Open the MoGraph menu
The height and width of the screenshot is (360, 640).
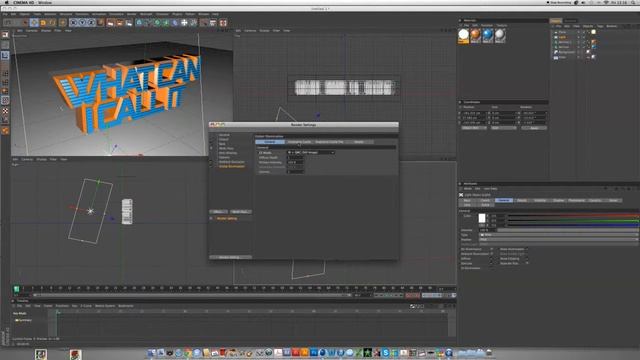pos(146,14)
